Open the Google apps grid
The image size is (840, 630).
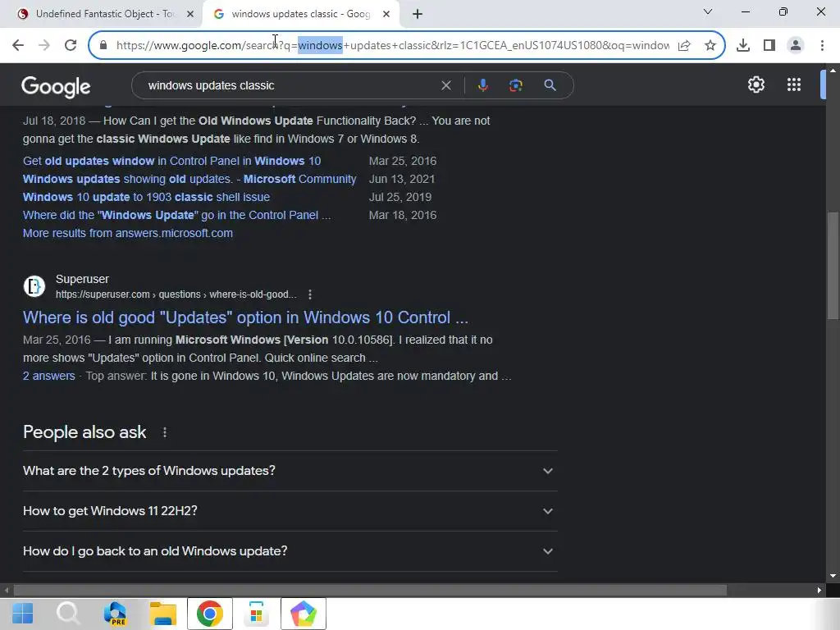click(794, 84)
